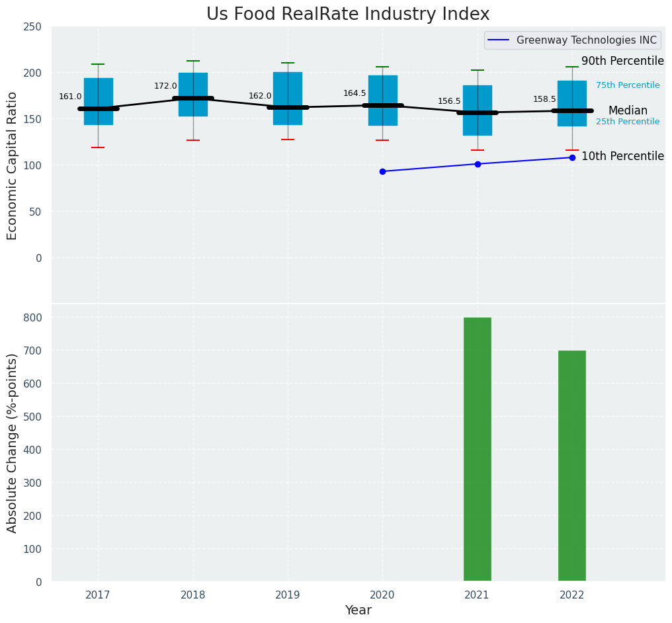Select the Greenway Technologies INC legend entry

(586, 40)
